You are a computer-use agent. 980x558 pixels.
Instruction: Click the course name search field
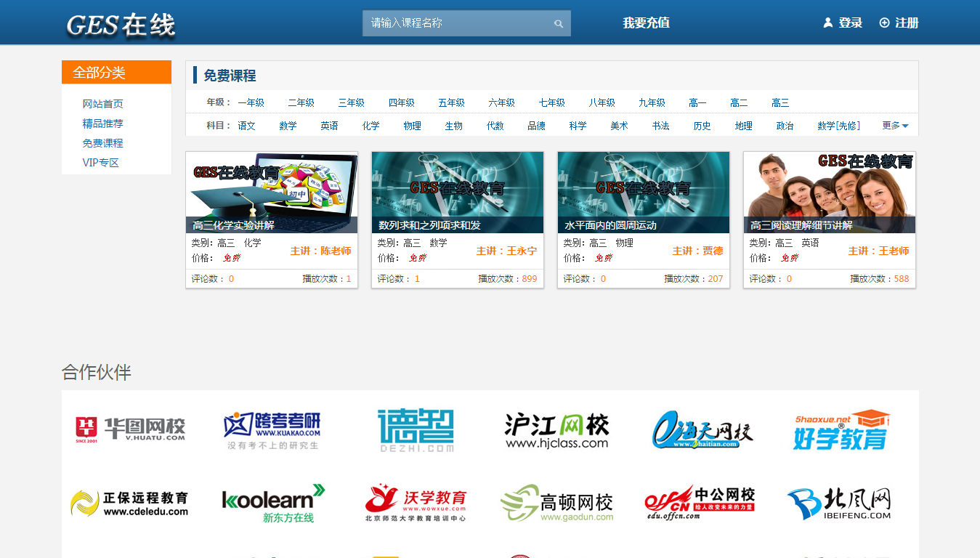[x=458, y=23]
